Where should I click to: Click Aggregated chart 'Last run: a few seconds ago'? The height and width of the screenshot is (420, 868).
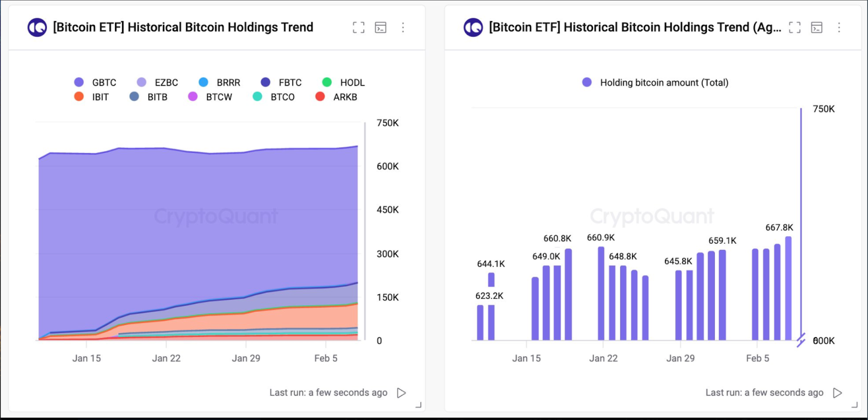click(764, 392)
